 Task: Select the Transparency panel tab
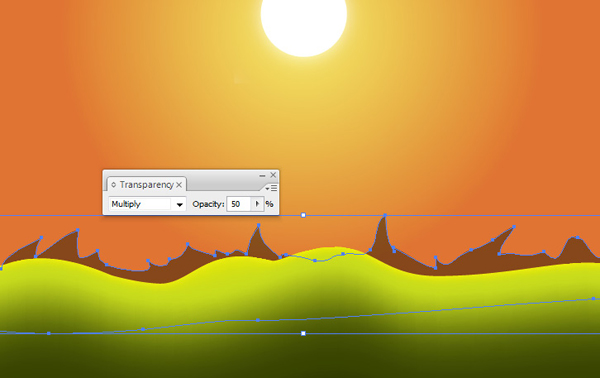point(147,185)
